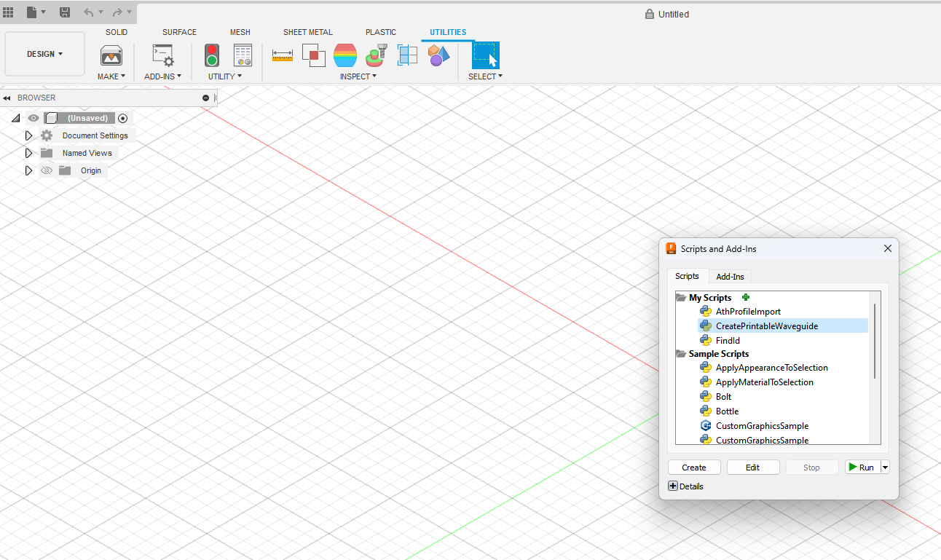Click the AthProfileImport Python icon

706,312
